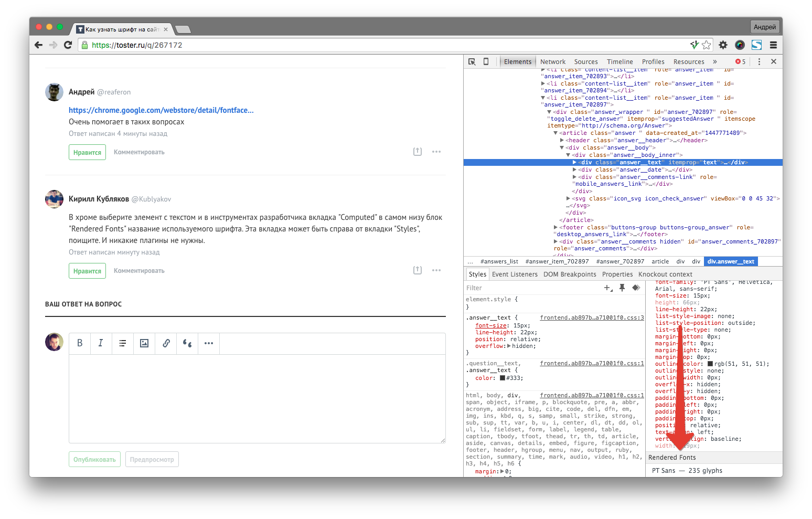The width and height of the screenshot is (812, 519).
Task: Expand the answer_item_702894 li node
Action: point(543,83)
